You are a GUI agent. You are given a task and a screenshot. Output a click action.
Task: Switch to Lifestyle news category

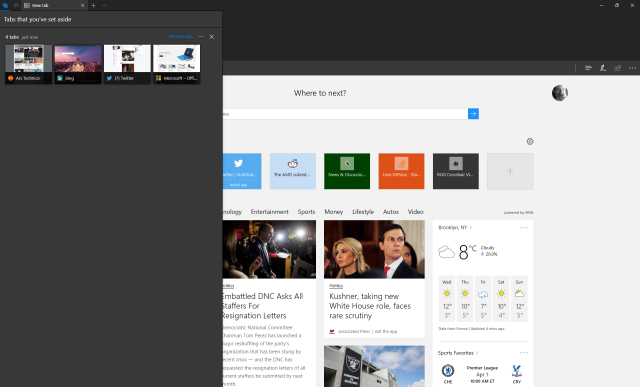[x=363, y=211]
